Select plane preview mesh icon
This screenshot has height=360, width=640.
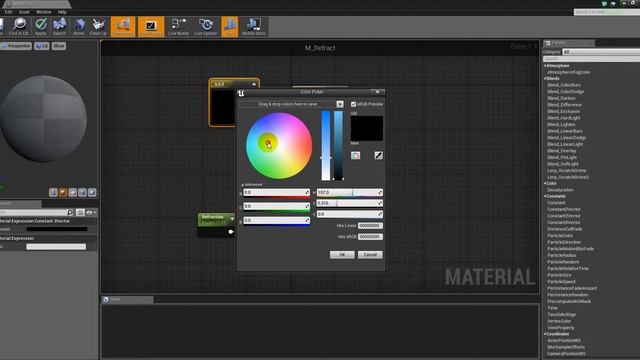(x=73, y=192)
